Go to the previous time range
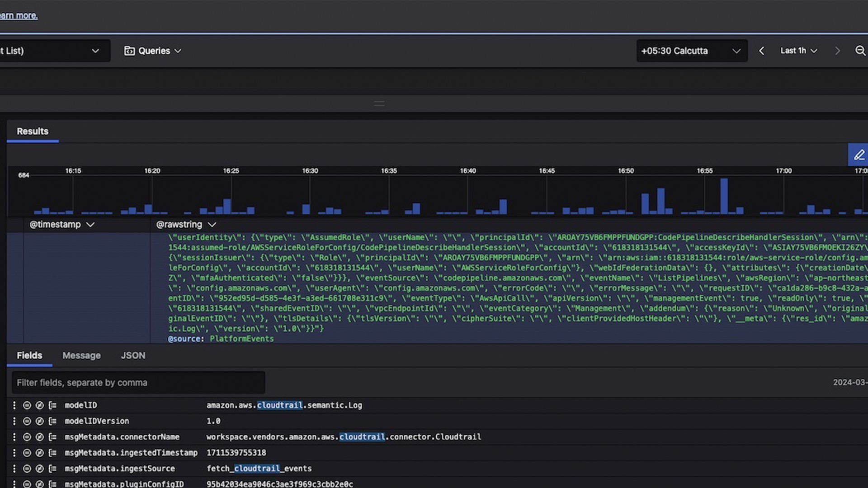868x488 pixels. click(x=762, y=51)
